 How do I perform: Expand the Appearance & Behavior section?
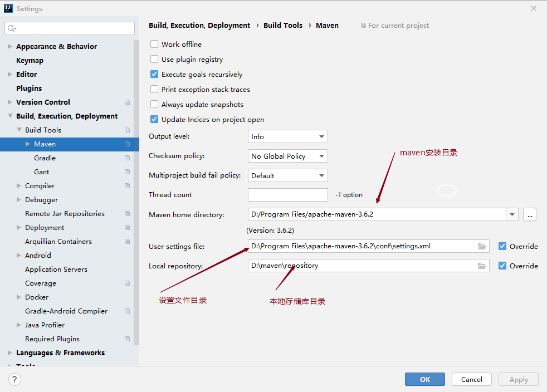pyautogui.click(x=10, y=46)
